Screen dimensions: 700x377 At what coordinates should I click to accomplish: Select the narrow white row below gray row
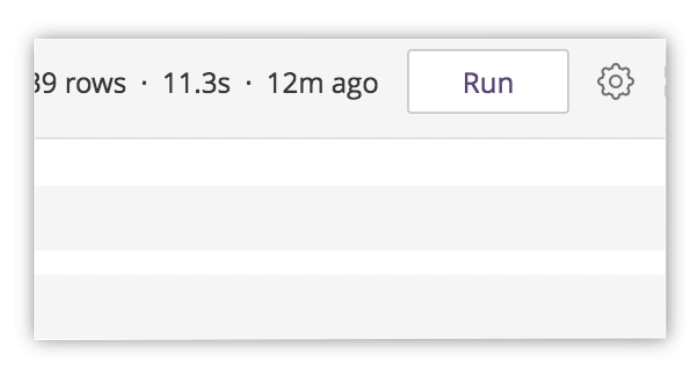click(x=350, y=262)
